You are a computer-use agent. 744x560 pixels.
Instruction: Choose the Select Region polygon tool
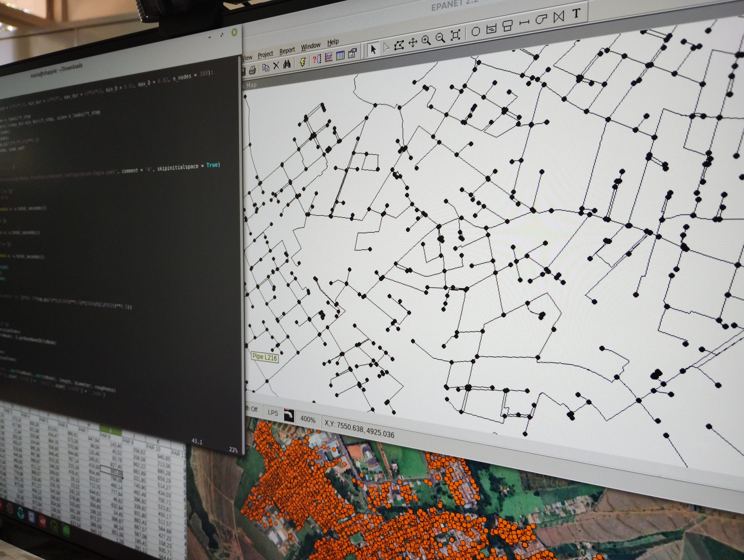coord(399,45)
